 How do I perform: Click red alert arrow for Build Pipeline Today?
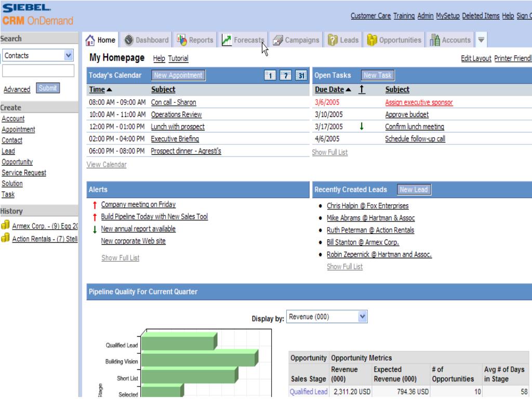click(95, 217)
